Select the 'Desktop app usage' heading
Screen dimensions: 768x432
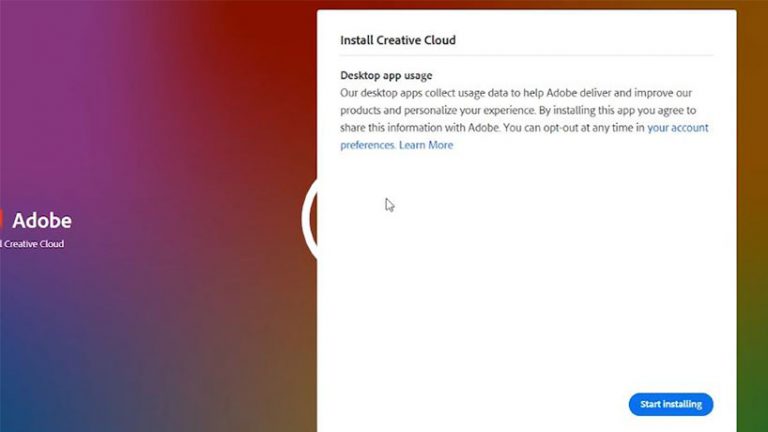[x=386, y=75]
